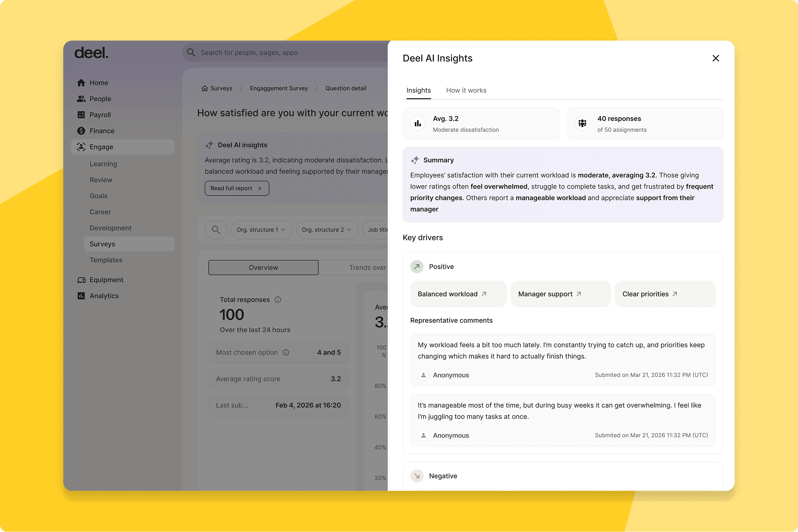Click the Finance dollar icon
The height and width of the screenshot is (532, 798).
click(81, 130)
